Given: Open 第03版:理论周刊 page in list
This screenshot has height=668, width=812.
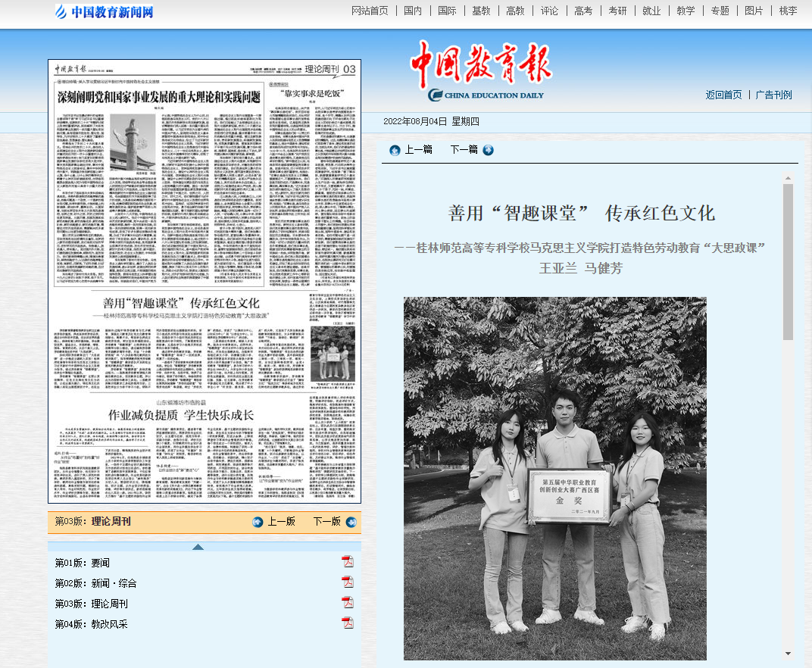Looking at the screenshot, I should 91,604.
